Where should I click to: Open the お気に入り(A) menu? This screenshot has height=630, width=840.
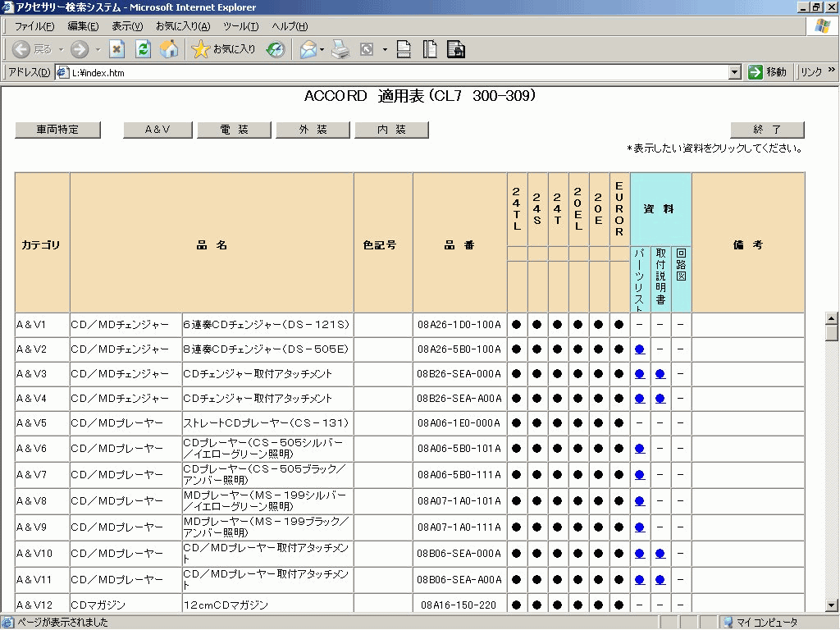pyautogui.click(x=183, y=26)
